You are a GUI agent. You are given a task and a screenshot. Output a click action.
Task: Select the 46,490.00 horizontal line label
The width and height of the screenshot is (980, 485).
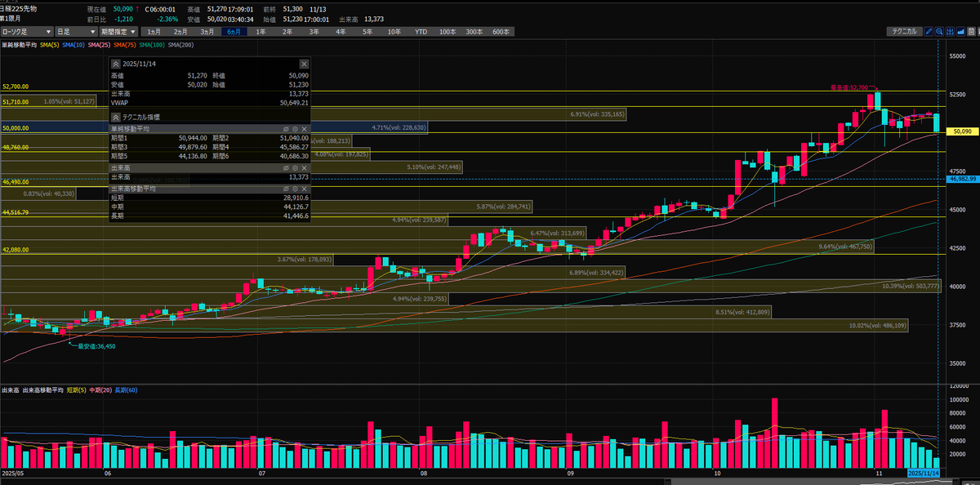coord(16,182)
